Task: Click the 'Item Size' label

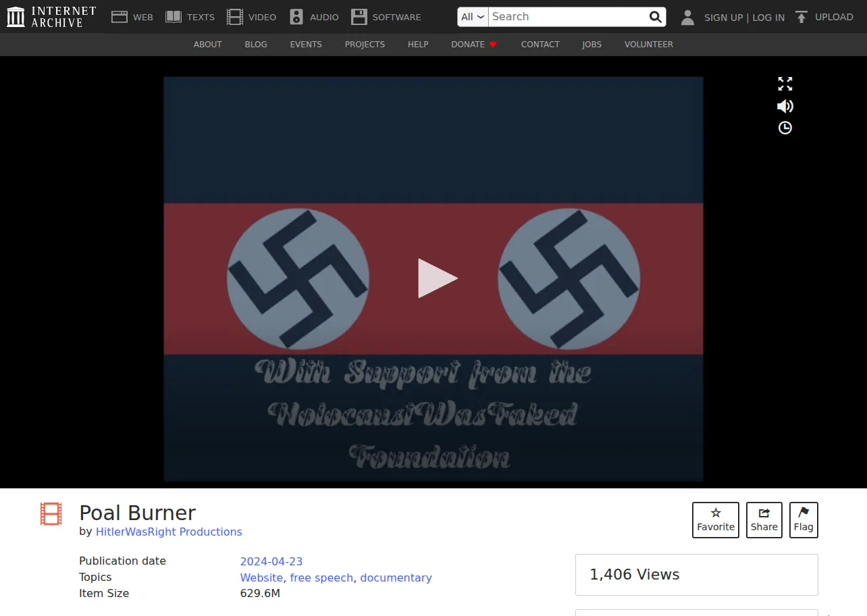Action: click(104, 594)
